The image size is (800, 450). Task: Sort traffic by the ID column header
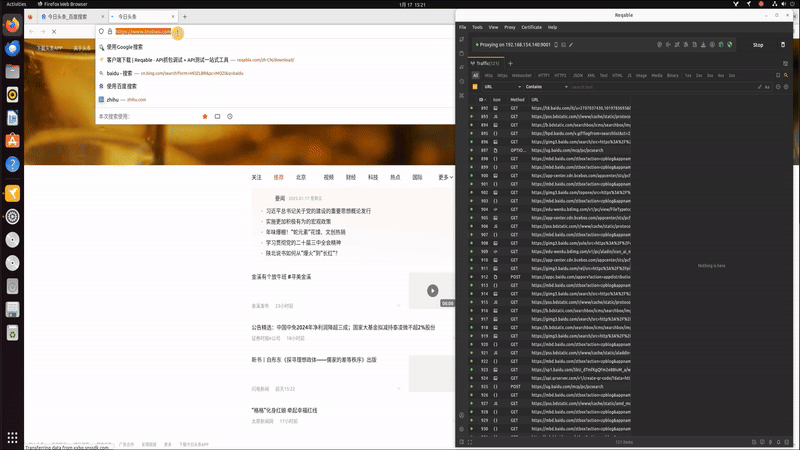pos(482,99)
